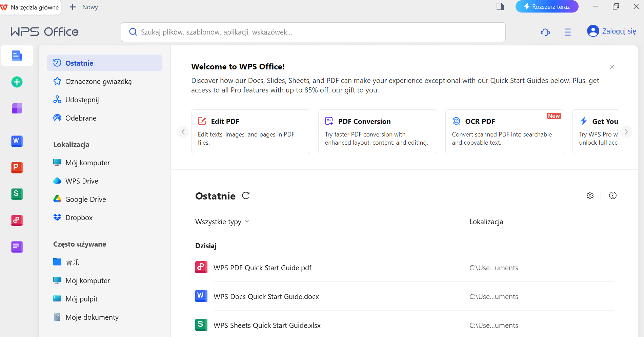Image resolution: width=644 pixels, height=337 pixels.
Task: Create new document with the plus icon
Action: tap(17, 82)
